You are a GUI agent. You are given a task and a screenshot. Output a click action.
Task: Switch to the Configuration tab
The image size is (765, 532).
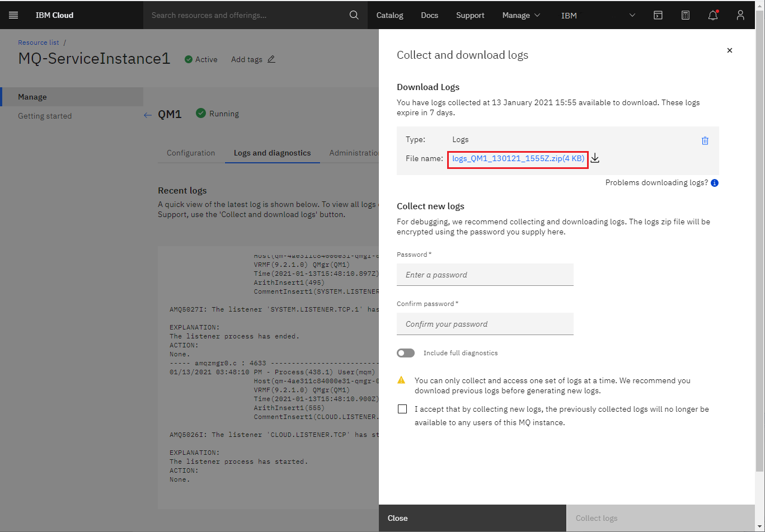191,153
